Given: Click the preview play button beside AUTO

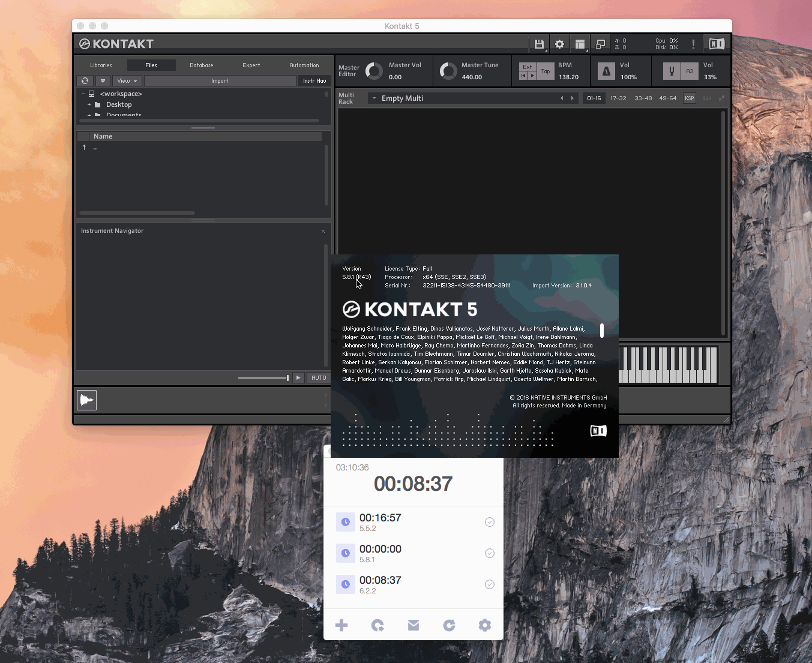Looking at the screenshot, I should (x=298, y=377).
